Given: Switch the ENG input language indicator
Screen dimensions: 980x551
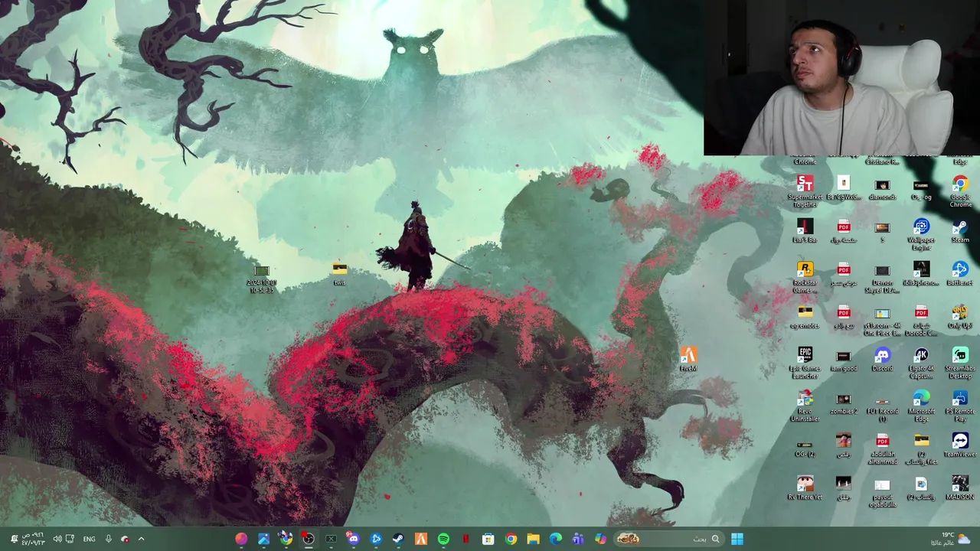Looking at the screenshot, I should tap(90, 539).
